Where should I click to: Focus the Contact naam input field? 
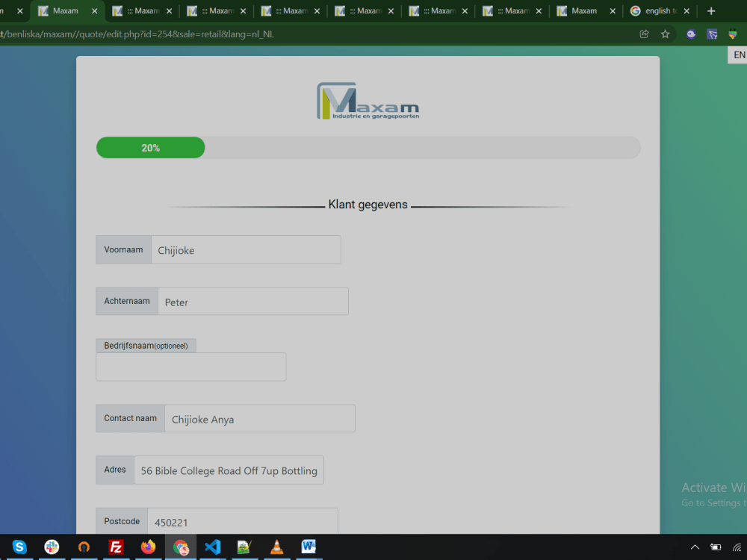pyautogui.click(x=260, y=419)
